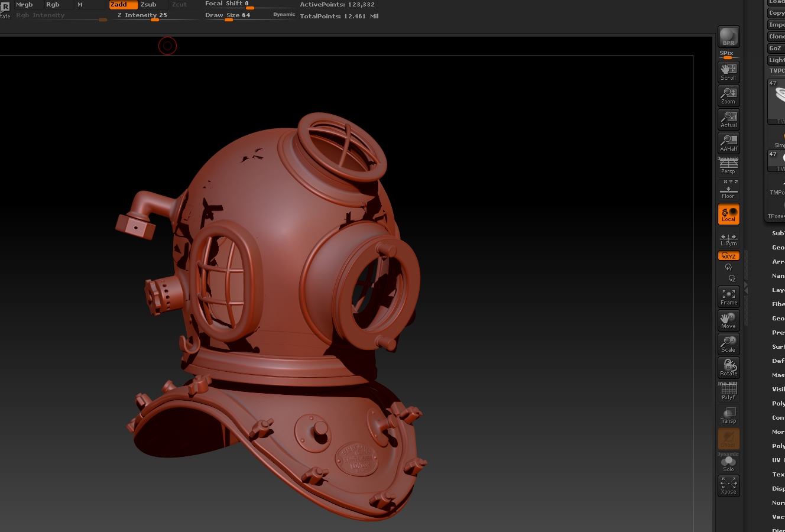Screen dimensions: 785x532
Task: Expand the Normal Map section
Action: coord(778,503)
